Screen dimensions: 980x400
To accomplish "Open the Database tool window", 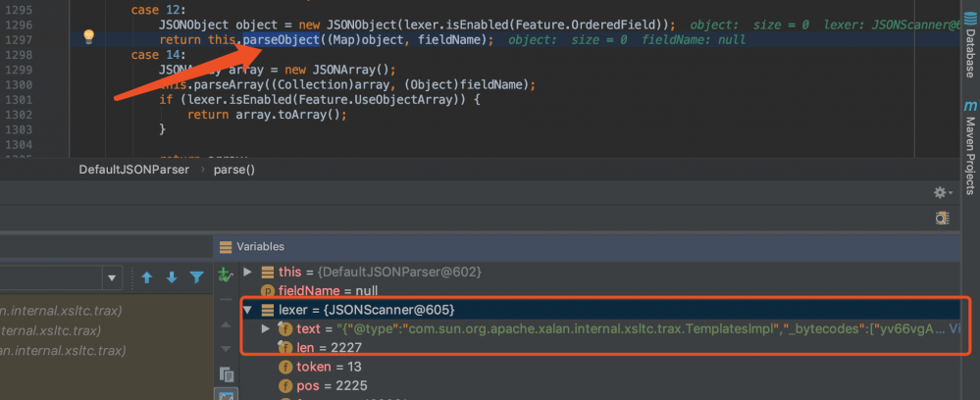I will (970, 47).
